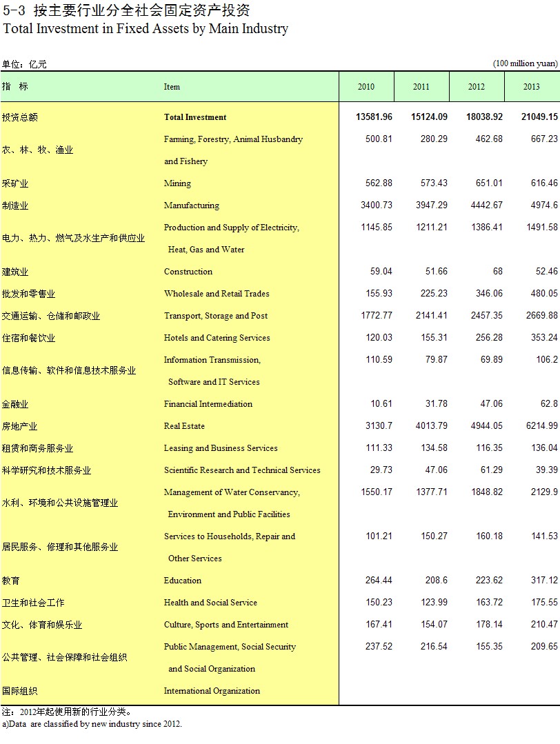Click the Chinese title '按主要行业分全社会固定资产投资'
This screenshot has width=560, height=744.
coord(141,10)
